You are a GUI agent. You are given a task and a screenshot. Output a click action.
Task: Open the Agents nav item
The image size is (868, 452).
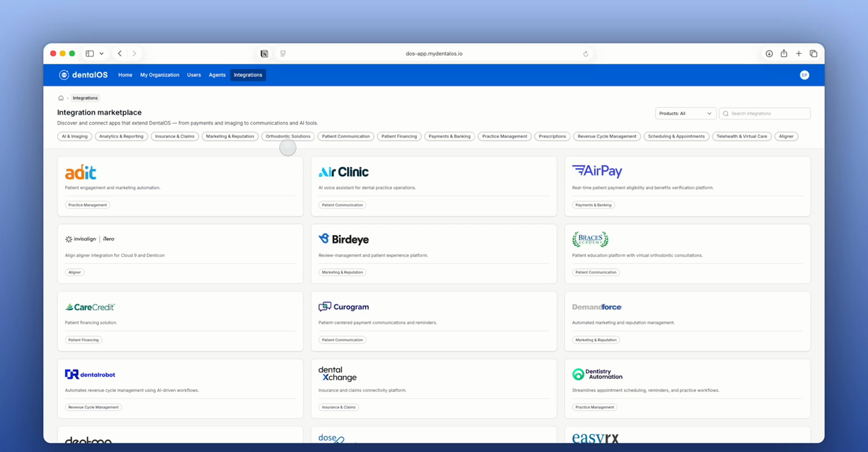217,75
